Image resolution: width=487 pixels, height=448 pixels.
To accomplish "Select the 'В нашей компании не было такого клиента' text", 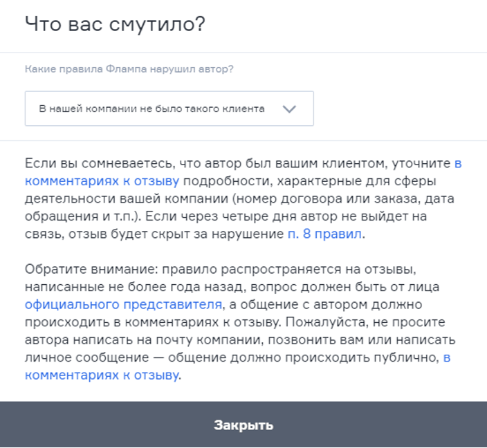I will pyautogui.click(x=151, y=109).
